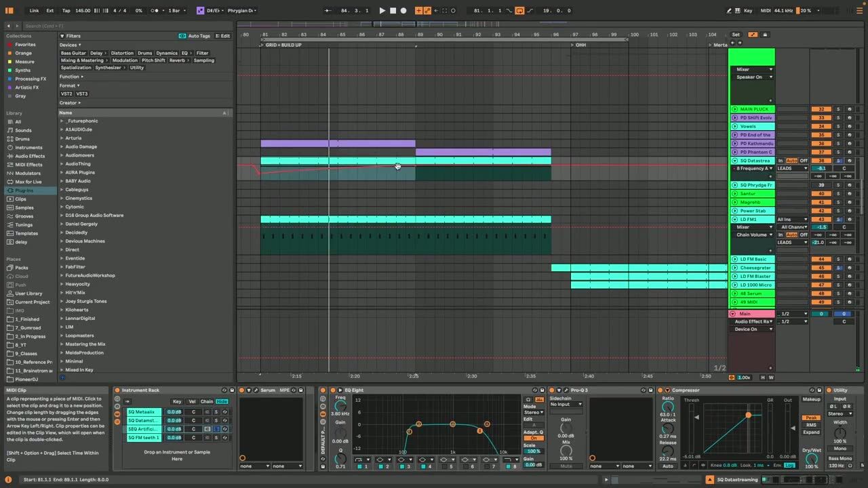
Task: Toggle the Auto Tags option
Action: pyautogui.click(x=195, y=36)
